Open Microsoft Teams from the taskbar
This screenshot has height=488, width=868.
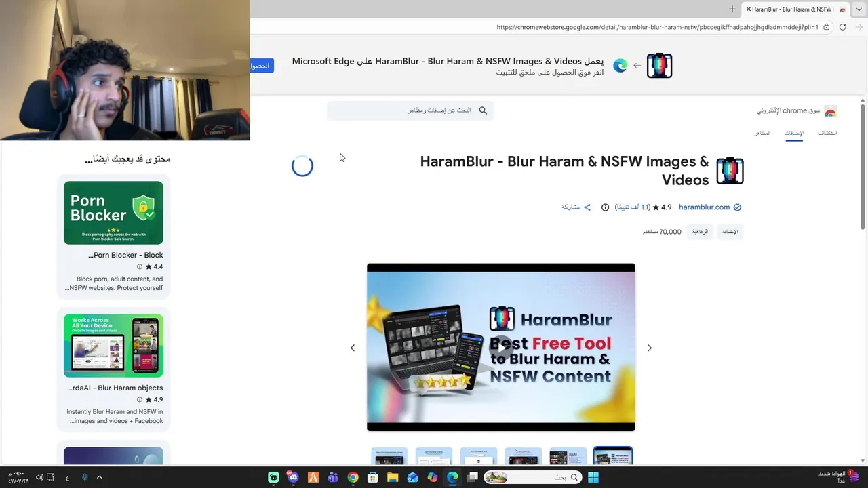333,477
